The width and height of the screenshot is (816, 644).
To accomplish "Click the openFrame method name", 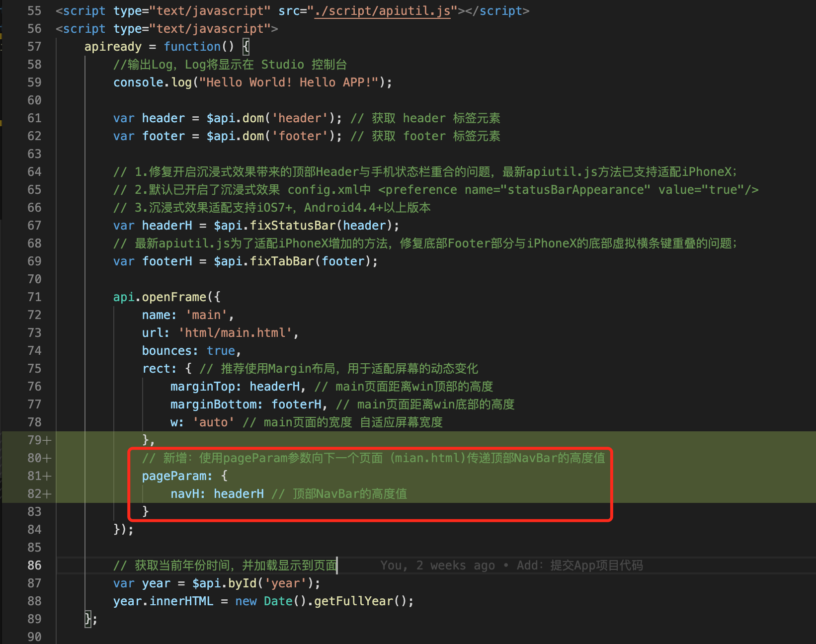I will tap(174, 297).
